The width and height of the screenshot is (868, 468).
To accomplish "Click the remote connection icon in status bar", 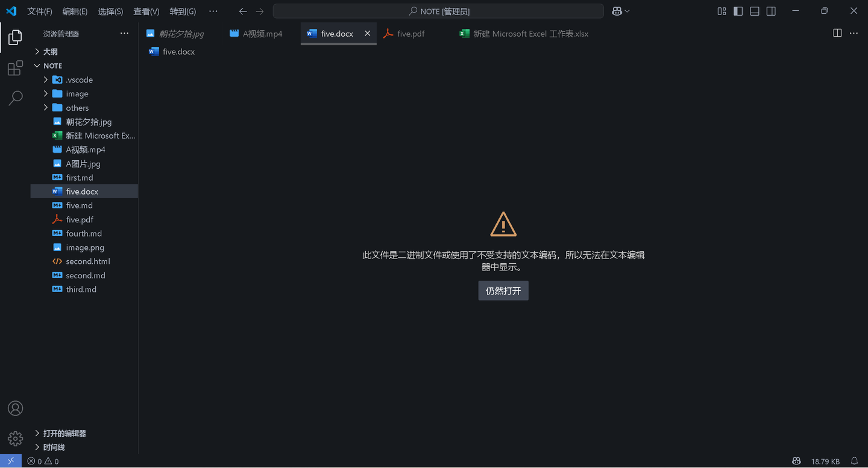I will pos(10,461).
